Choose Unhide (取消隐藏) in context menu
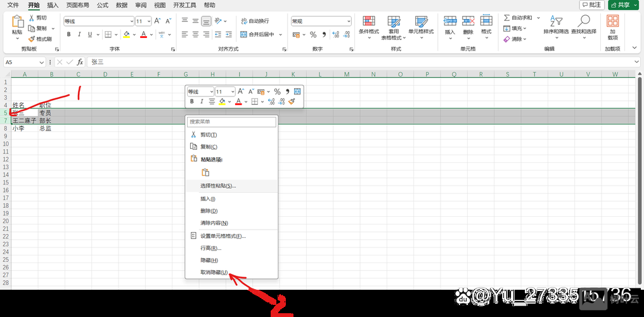The height and width of the screenshot is (317, 644). point(214,272)
